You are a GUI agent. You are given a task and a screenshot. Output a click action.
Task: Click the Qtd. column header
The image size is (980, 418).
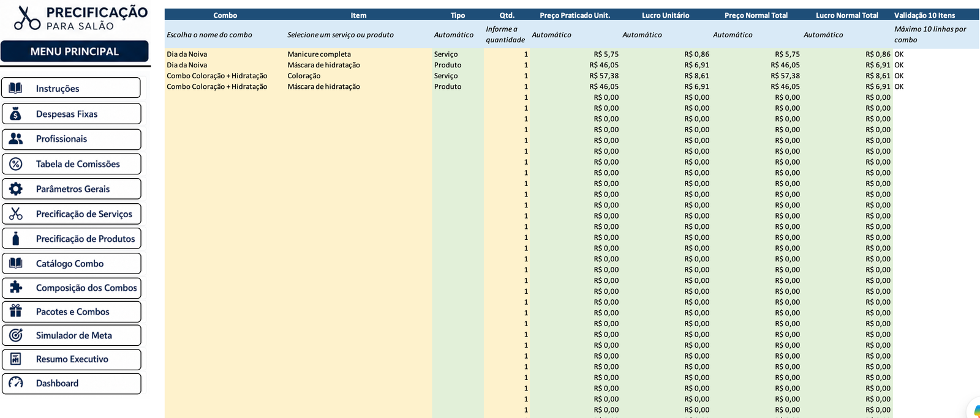coord(507,15)
